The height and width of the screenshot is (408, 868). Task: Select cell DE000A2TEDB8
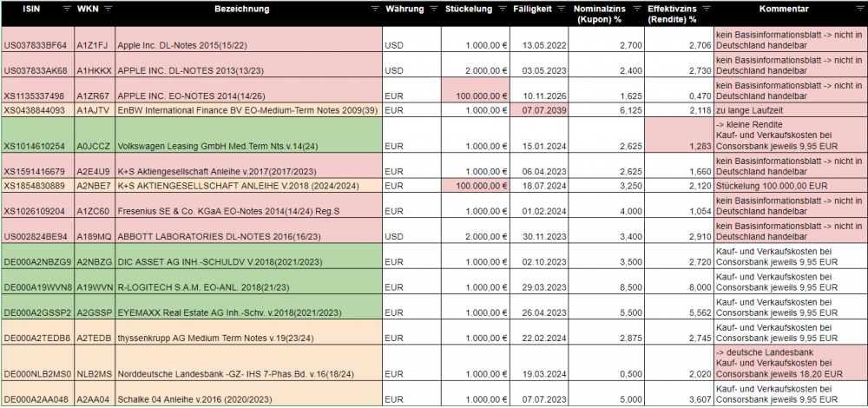(37, 332)
